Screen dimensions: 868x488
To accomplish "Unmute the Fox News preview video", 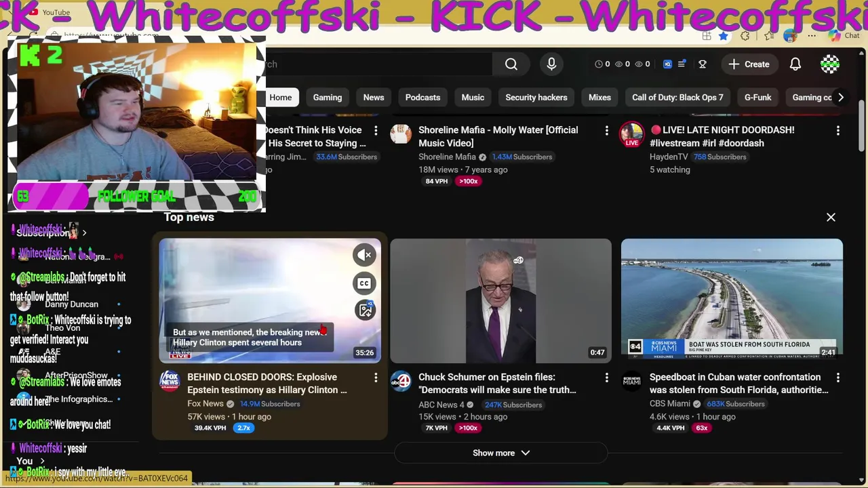I will (x=365, y=255).
